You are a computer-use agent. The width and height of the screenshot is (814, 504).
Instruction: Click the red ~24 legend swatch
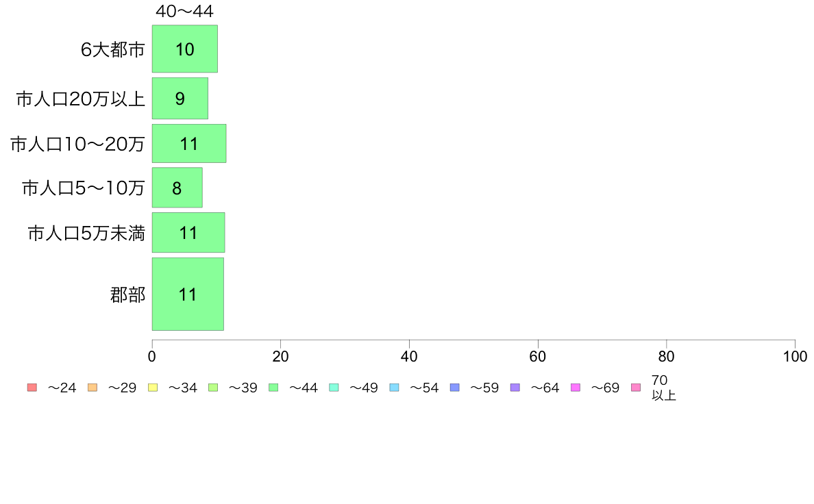pos(32,388)
